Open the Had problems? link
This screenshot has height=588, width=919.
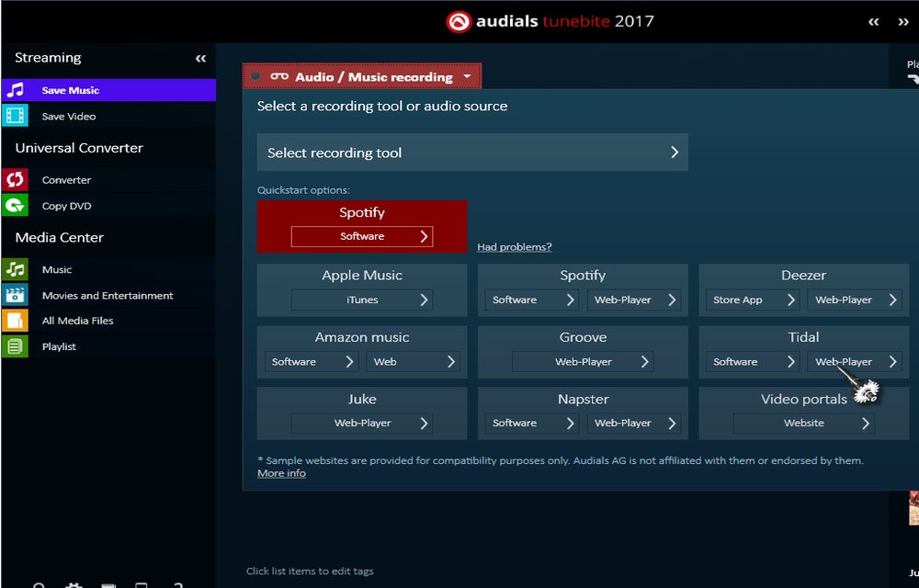pyautogui.click(x=514, y=246)
